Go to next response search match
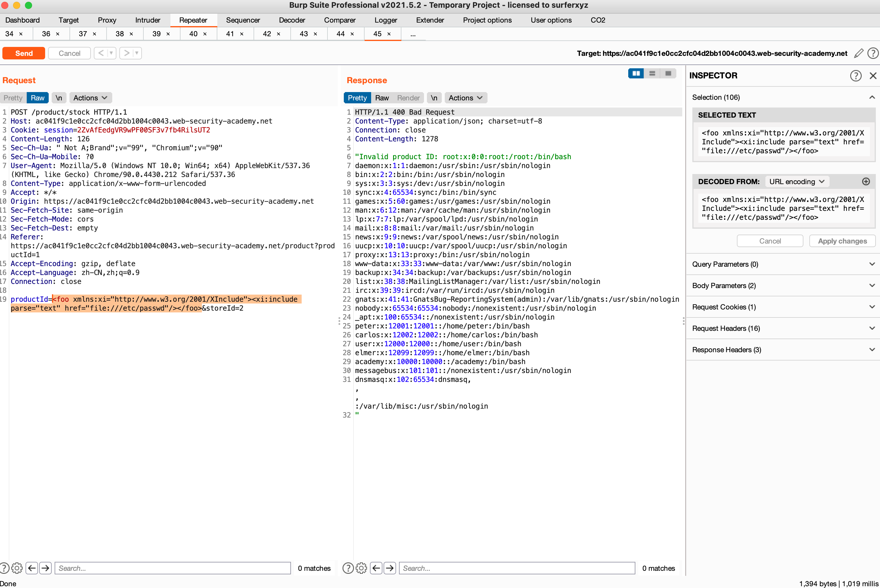 pyautogui.click(x=390, y=568)
